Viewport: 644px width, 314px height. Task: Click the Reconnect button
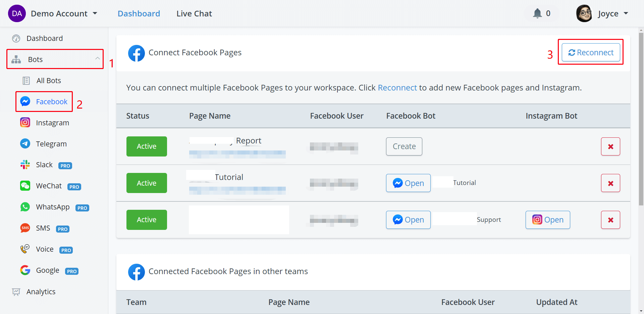pyautogui.click(x=591, y=52)
